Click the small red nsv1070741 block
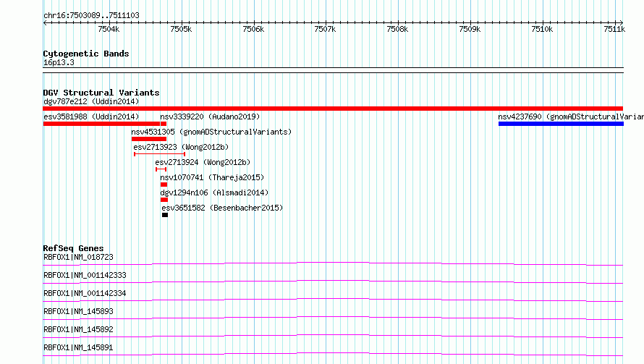 [x=164, y=185]
